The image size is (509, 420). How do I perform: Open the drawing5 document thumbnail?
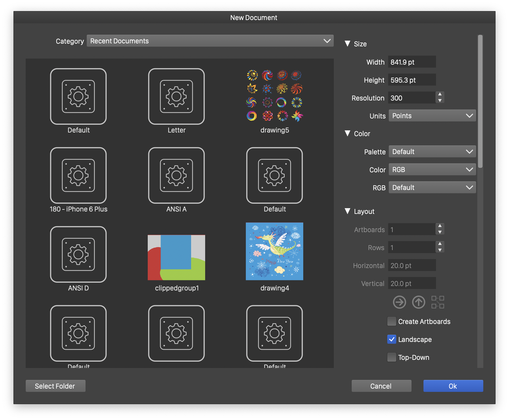point(275,96)
